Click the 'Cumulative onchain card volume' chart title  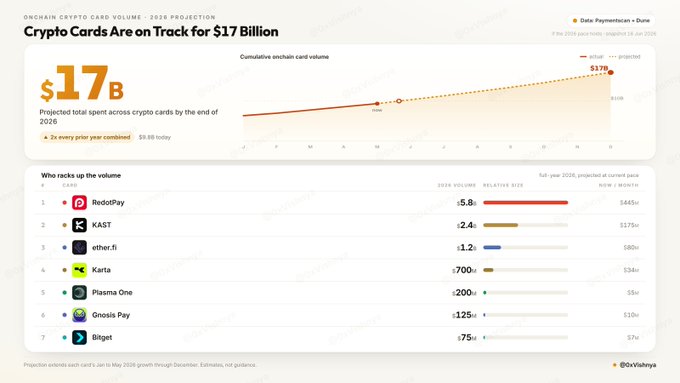[x=284, y=57]
